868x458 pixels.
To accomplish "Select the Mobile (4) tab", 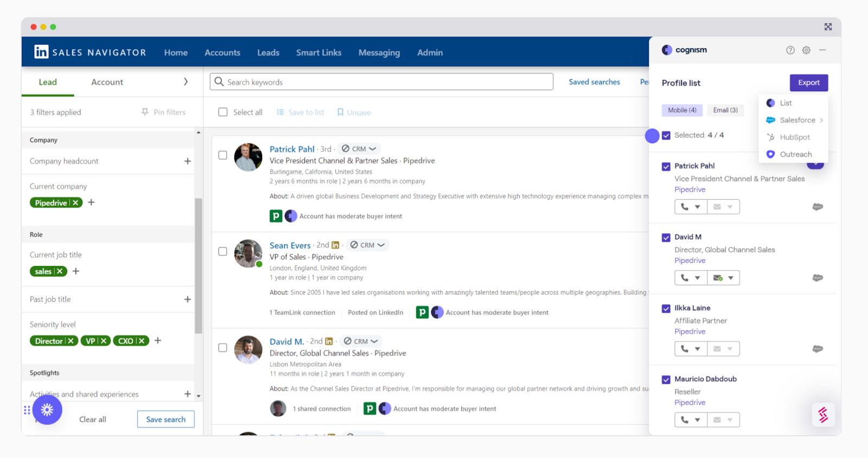I will tap(682, 110).
